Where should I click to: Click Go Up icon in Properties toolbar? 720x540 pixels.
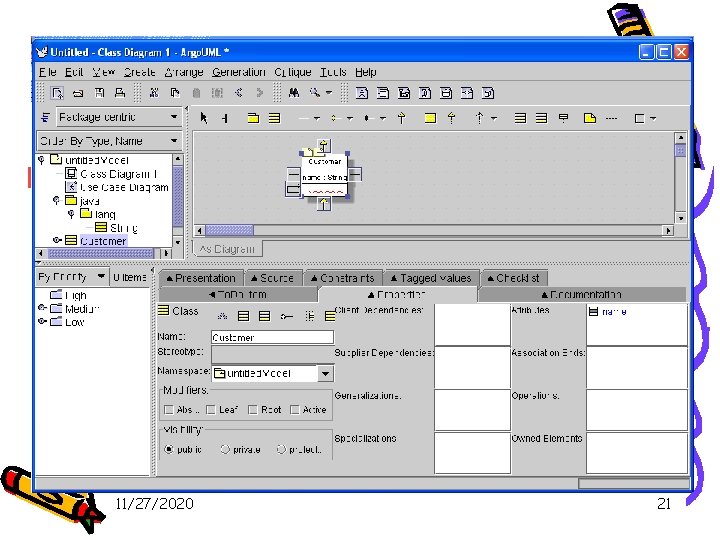point(222,316)
